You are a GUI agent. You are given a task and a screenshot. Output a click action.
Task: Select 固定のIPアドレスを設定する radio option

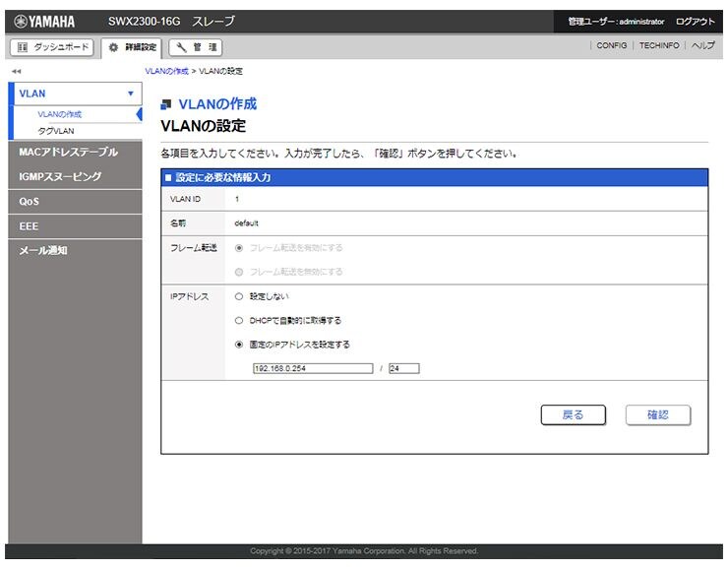tap(238, 345)
